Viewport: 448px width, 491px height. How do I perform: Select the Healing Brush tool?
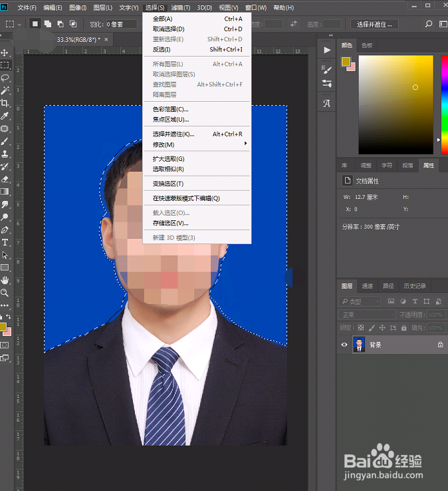click(5, 128)
